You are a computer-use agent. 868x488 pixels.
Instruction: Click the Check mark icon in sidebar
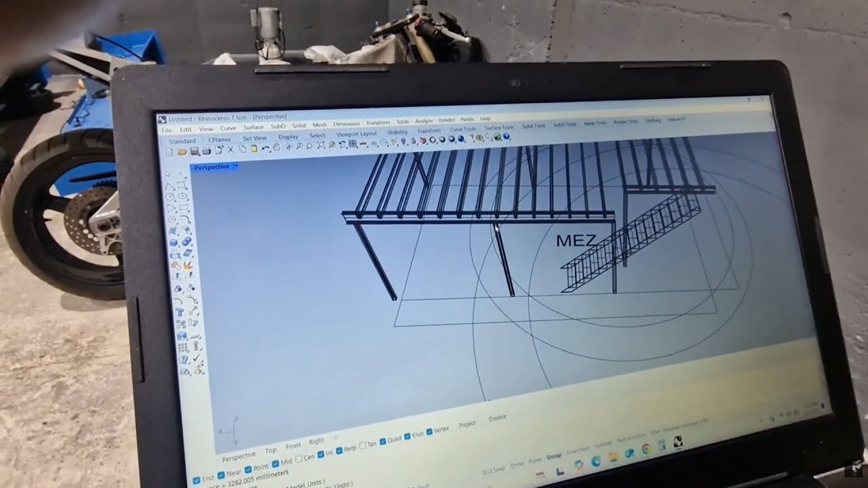click(x=196, y=357)
